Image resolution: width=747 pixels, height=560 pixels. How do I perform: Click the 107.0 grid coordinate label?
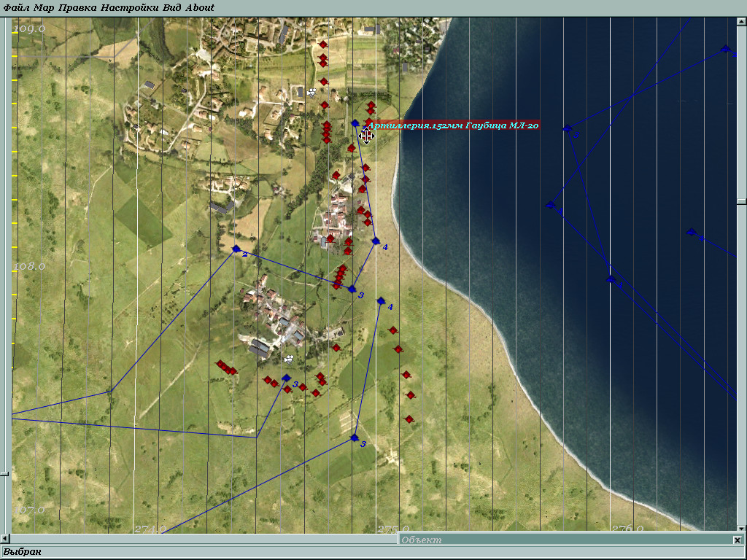point(29,510)
